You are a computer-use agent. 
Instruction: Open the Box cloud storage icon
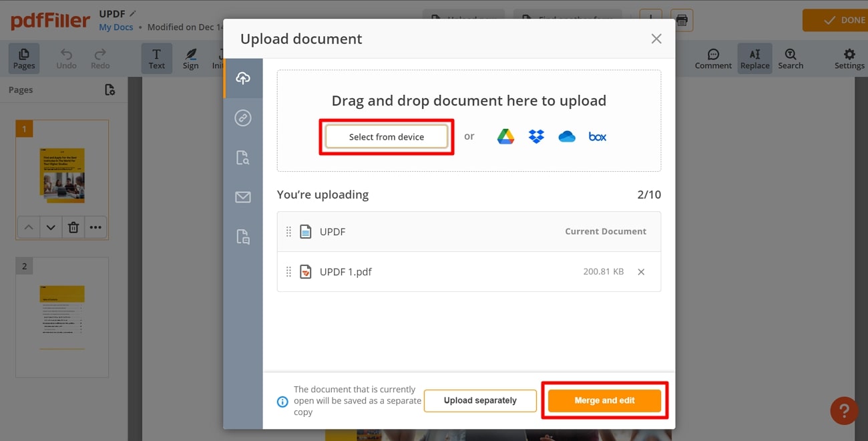(x=597, y=136)
